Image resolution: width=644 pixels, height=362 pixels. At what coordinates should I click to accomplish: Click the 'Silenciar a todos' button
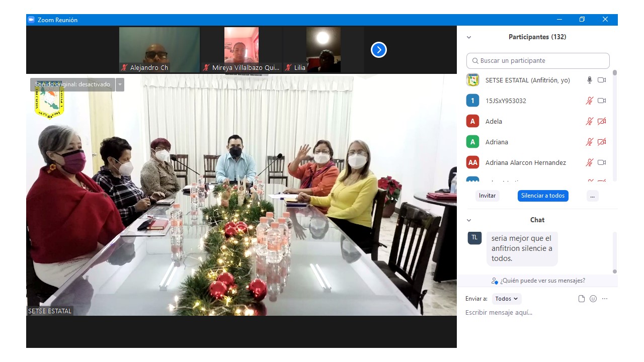tap(543, 196)
